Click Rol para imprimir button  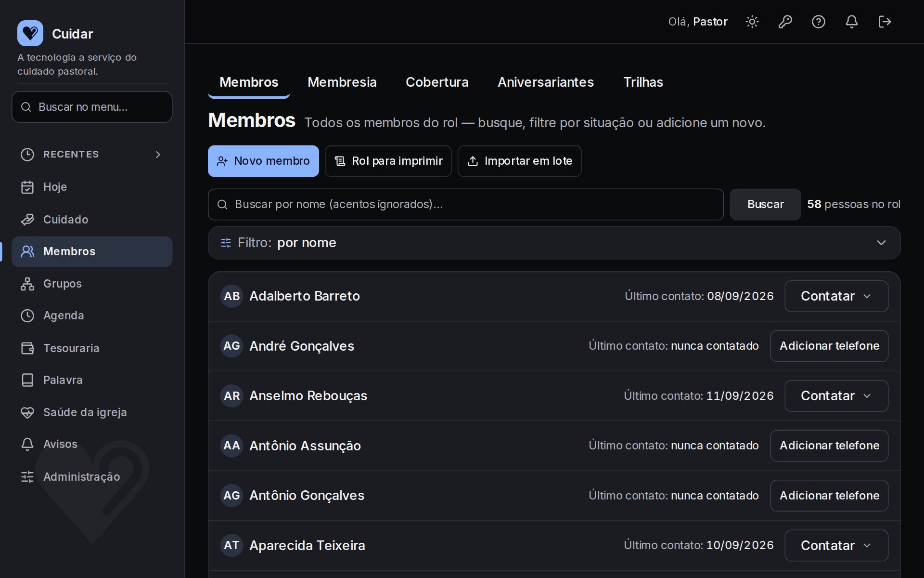(388, 161)
